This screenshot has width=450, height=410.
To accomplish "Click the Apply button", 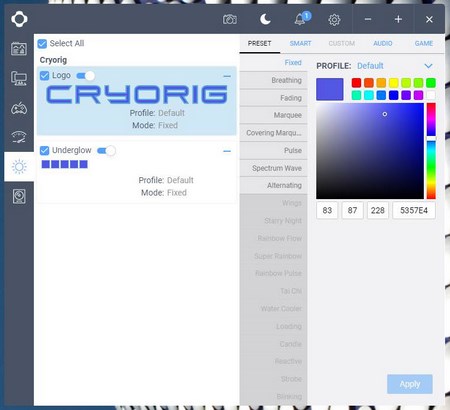I will click(410, 384).
